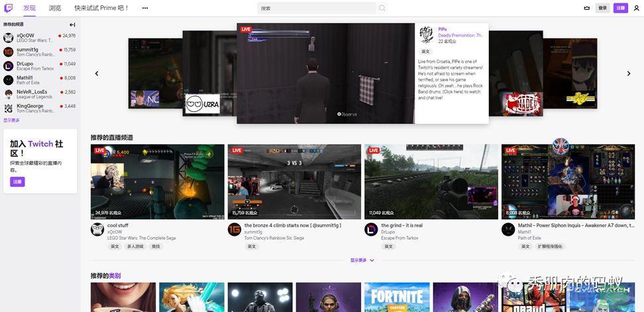The height and width of the screenshot is (312, 644).
Task: Click LIVE badge on xQcOW stream
Action: (x=99, y=150)
